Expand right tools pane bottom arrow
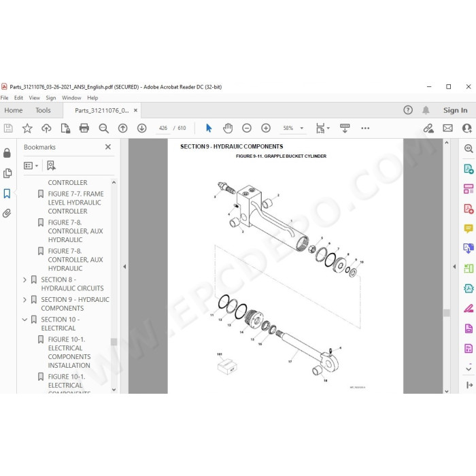This screenshot has width=476, height=476. pos(469,386)
